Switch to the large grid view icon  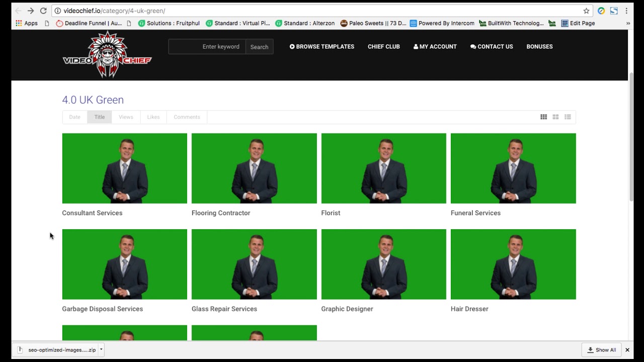(x=543, y=117)
